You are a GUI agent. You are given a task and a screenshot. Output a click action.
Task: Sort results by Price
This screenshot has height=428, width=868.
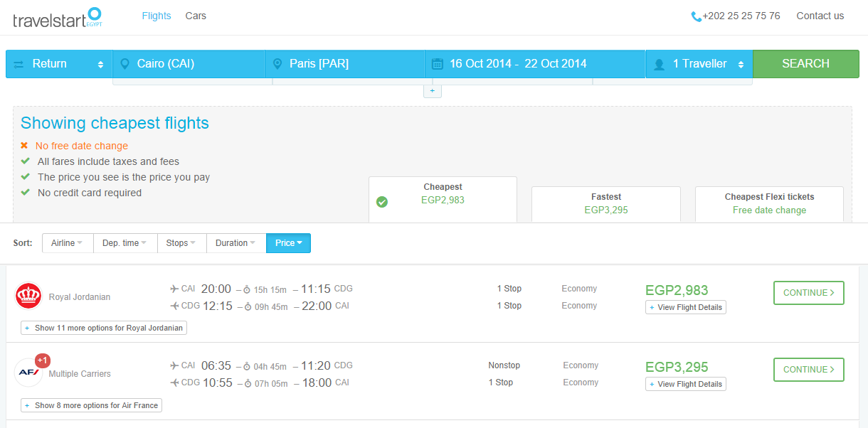click(x=288, y=243)
